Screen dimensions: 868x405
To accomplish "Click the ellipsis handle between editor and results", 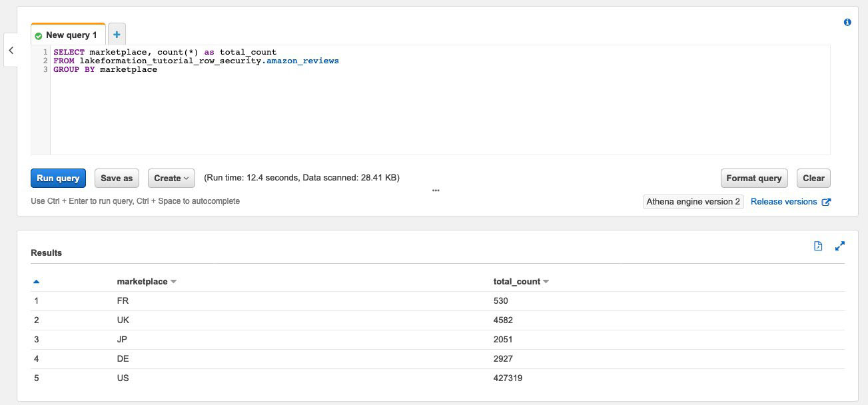I will tap(436, 191).
